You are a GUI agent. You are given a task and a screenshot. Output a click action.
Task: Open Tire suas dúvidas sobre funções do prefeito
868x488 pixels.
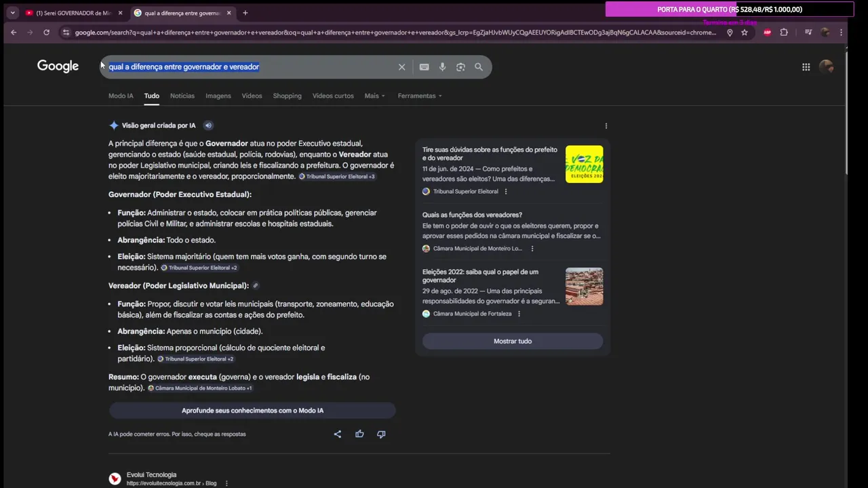(490, 154)
